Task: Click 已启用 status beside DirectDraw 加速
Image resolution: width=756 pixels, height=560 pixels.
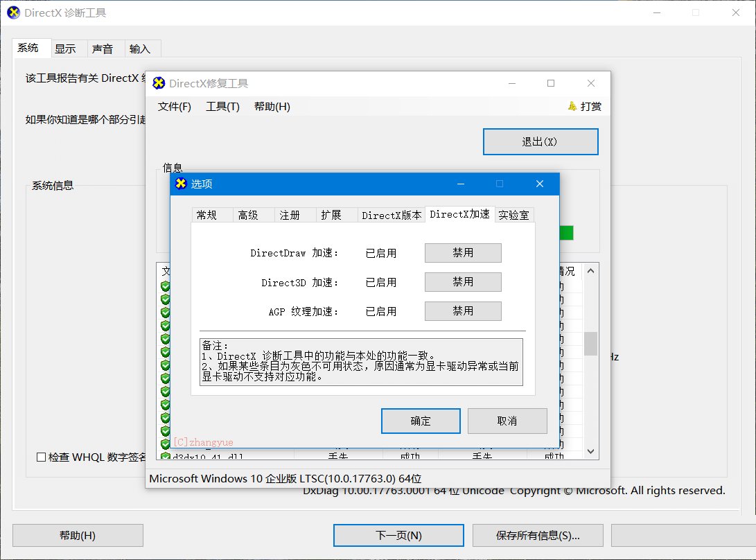Action: (381, 253)
